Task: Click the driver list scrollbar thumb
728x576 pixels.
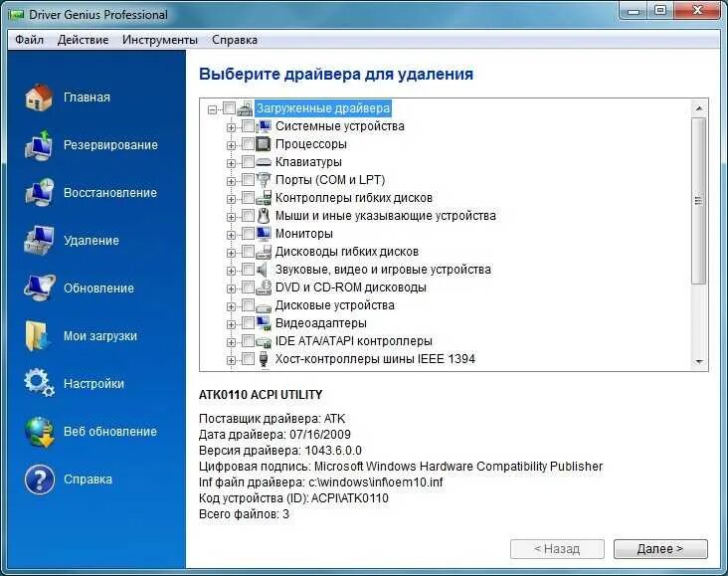Action: (699, 201)
